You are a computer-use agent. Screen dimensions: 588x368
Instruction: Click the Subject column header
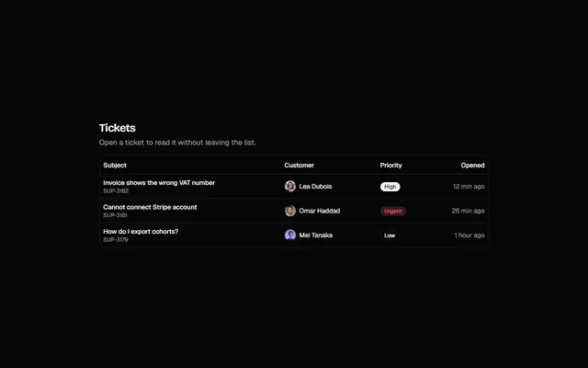(x=115, y=166)
